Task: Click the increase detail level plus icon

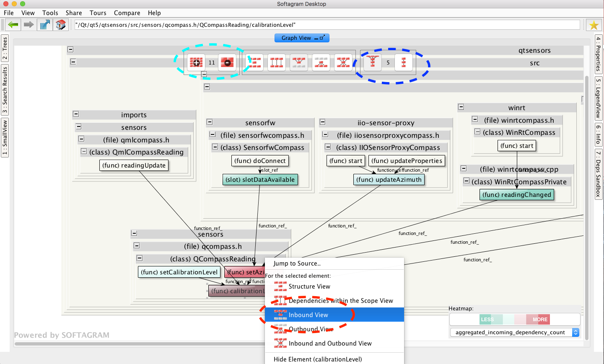Action: (x=196, y=63)
